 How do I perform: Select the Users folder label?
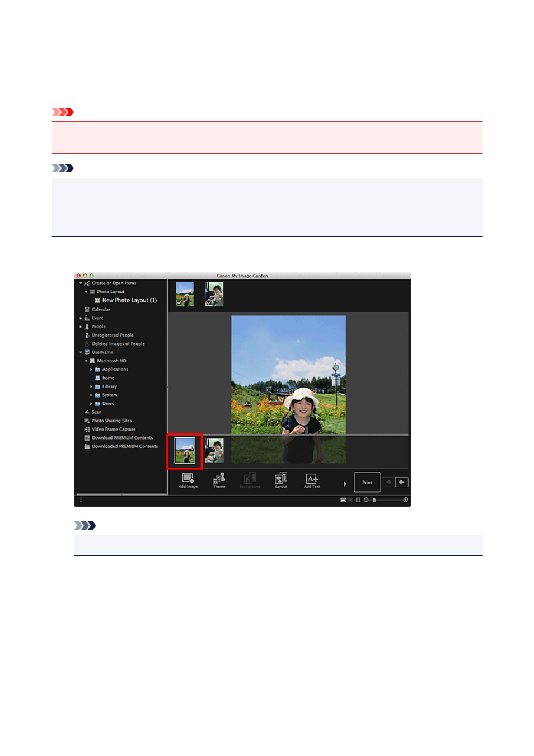108,404
